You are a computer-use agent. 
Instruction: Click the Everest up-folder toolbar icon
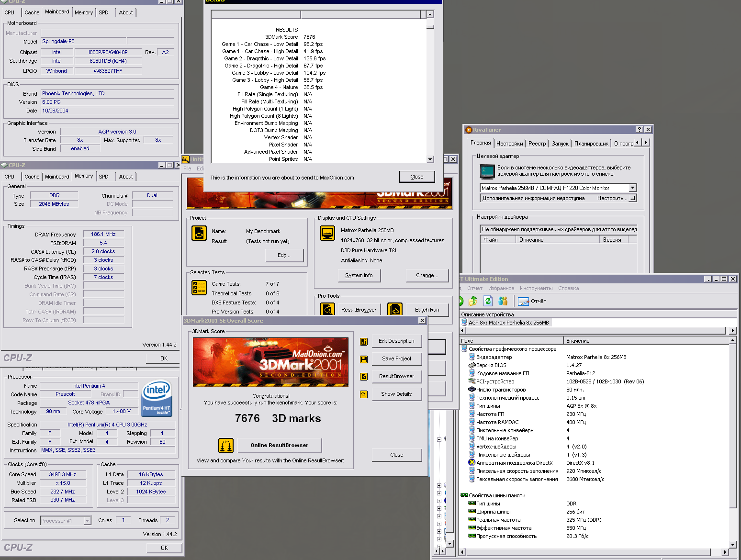473,301
